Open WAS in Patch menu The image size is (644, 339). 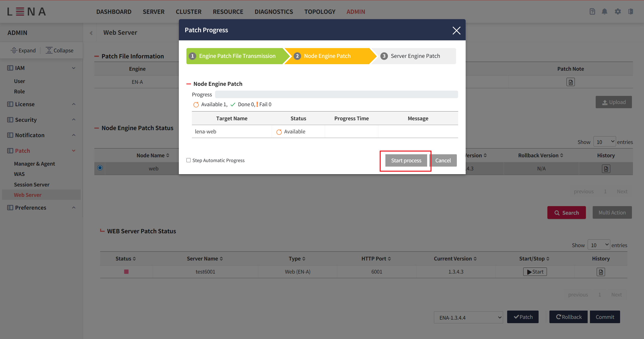19,174
